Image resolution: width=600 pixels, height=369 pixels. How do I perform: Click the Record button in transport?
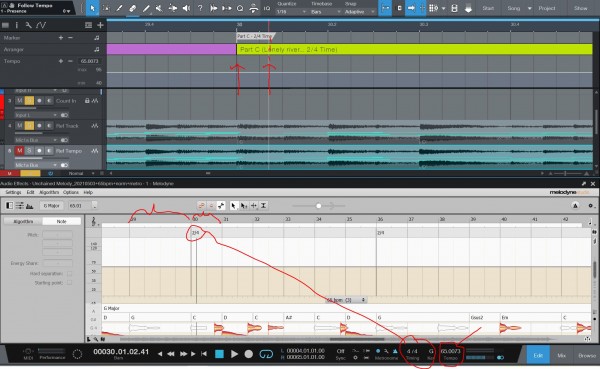249,354
